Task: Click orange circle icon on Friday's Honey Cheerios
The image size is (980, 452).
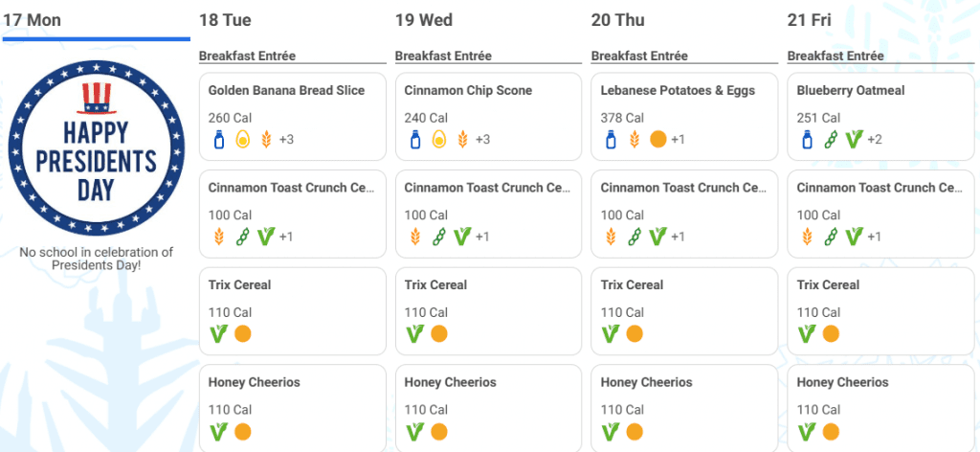Action: click(832, 431)
